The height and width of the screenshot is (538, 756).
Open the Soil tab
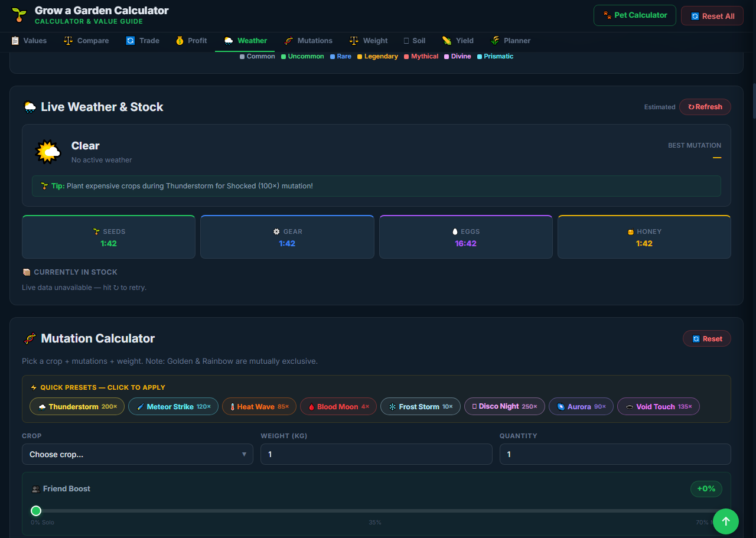point(414,41)
